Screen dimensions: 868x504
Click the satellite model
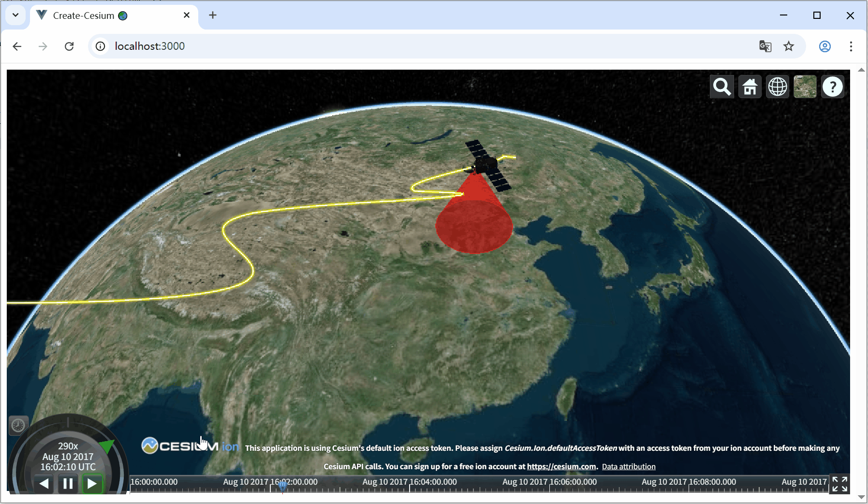click(487, 165)
